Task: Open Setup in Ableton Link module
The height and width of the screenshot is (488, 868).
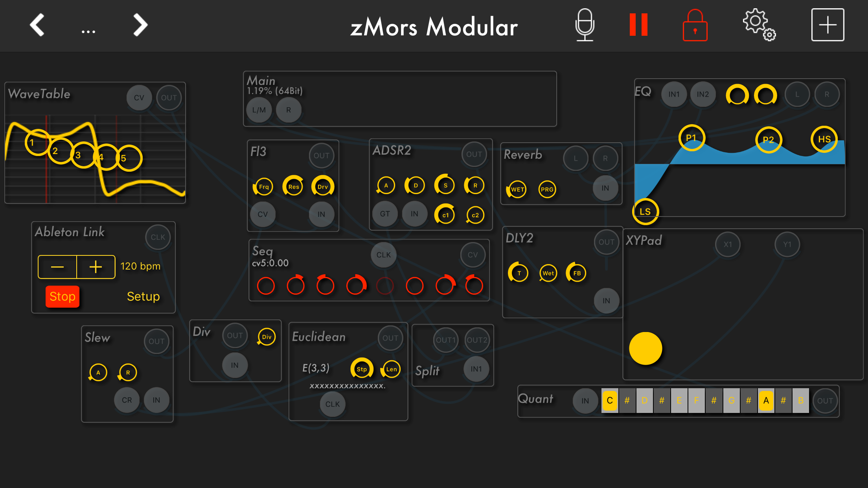Action: coord(143,296)
